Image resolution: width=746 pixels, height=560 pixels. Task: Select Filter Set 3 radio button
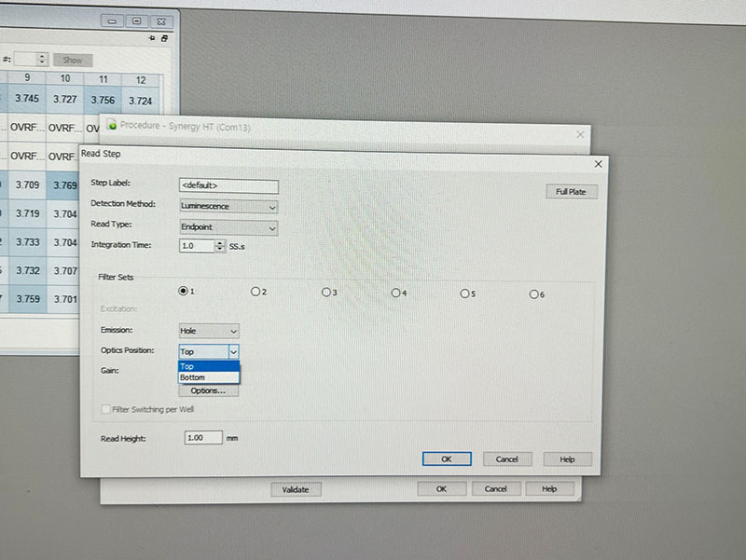pyautogui.click(x=325, y=292)
